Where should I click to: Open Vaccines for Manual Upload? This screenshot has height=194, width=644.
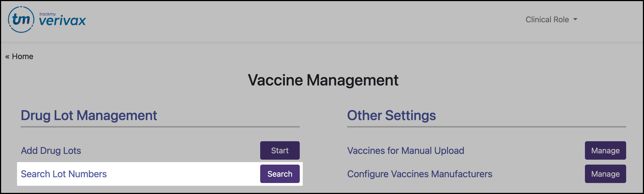point(406,150)
